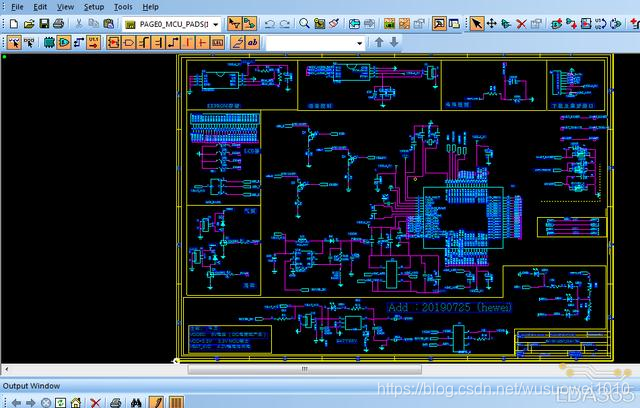Click the Output Window stop icon
Image resolution: width=640 pixels, height=408 pixels.
coord(46,403)
